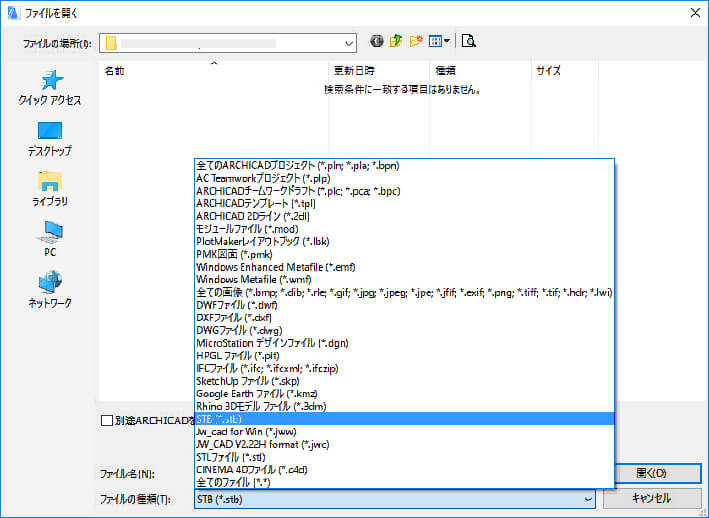Select AC Teamworkプロジェクト (*.plp) type
Viewport: 709px width, 518px height.
click(404, 178)
